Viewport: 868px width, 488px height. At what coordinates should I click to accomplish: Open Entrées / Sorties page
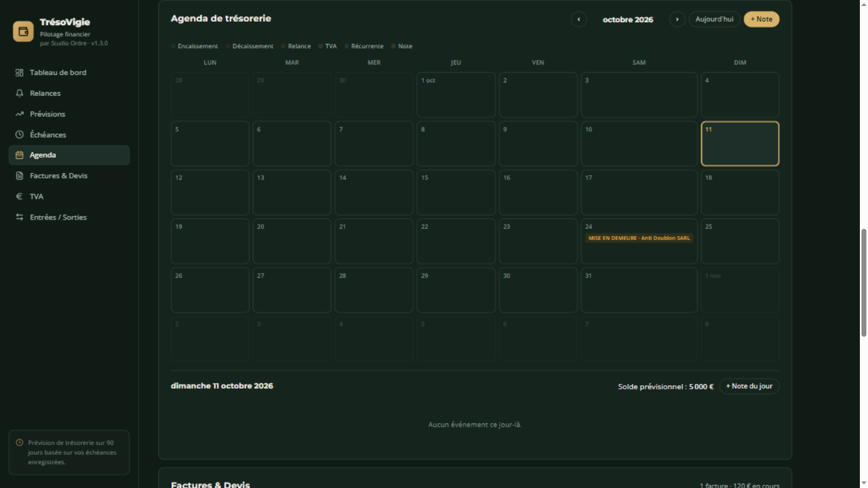pyautogui.click(x=69, y=217)
